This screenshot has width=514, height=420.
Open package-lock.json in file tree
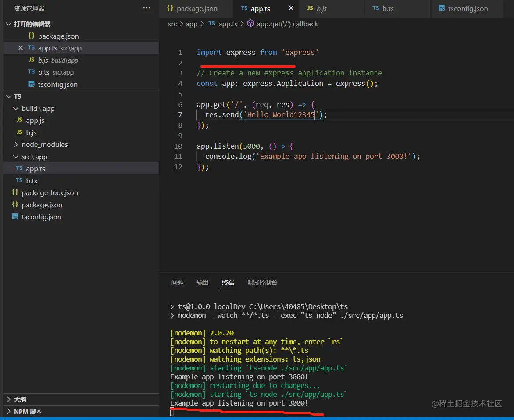click(x=81, y=192)
